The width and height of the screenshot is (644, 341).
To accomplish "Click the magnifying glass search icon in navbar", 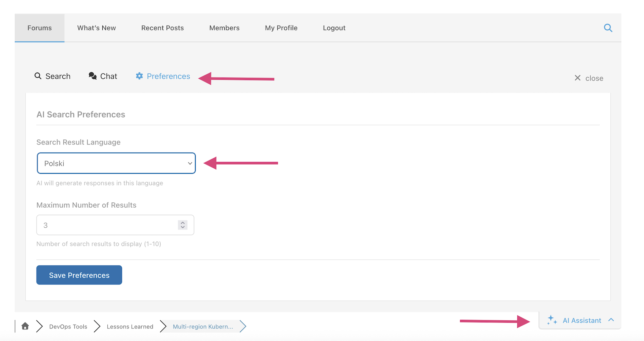I will pos(608,28).
